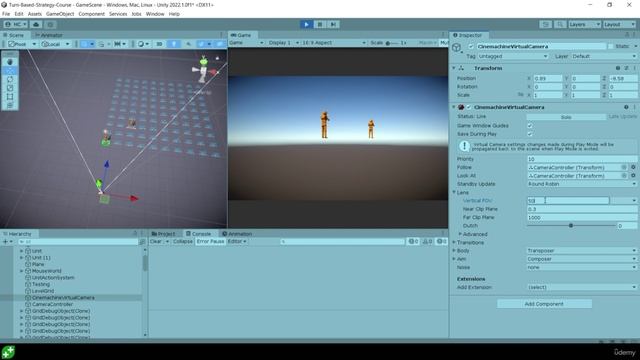The image size is (640, 360).
Task: Open the Pivot handle position dropdown
Action: coord(22,44)
